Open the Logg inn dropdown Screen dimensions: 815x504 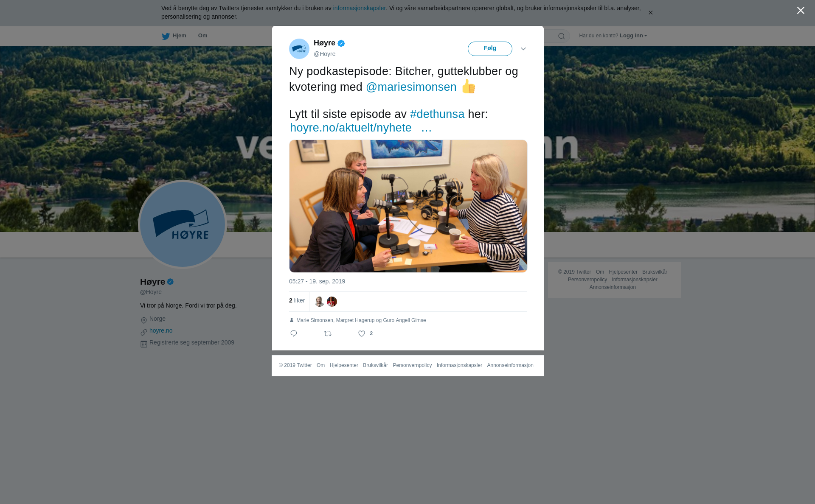coord(633,36)
